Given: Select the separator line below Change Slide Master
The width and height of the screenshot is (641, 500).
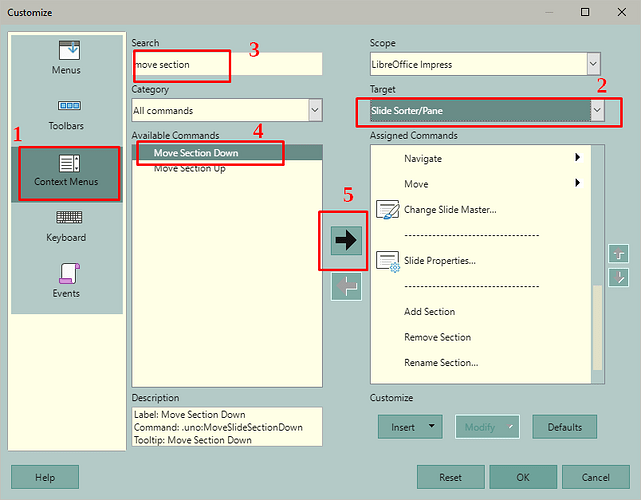Looking at the screenshot, I should (471, 235).
